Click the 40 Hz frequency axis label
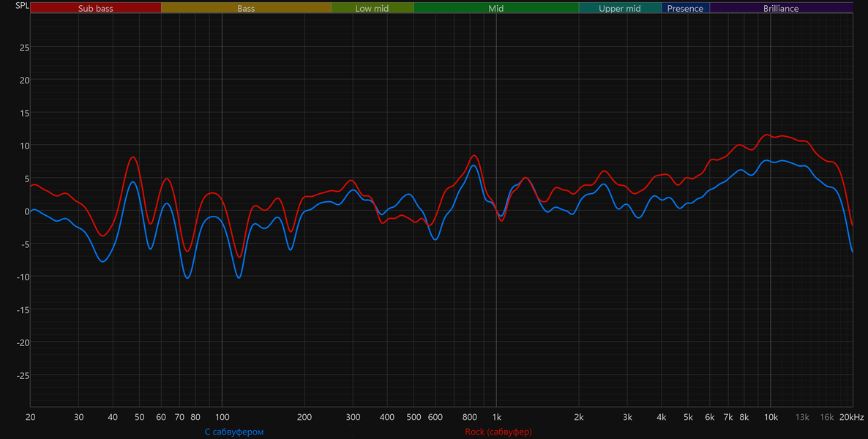This screenshot has width=868, height=439. [113, 417]
